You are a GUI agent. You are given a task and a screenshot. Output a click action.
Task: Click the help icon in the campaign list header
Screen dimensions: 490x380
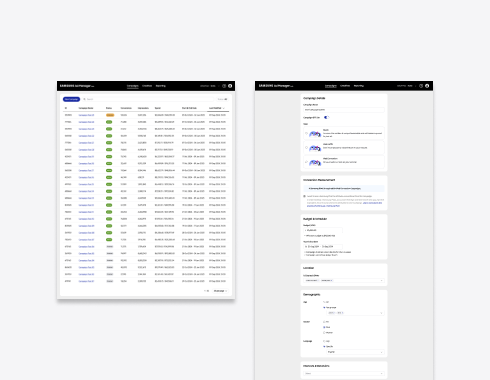[224, 86]
